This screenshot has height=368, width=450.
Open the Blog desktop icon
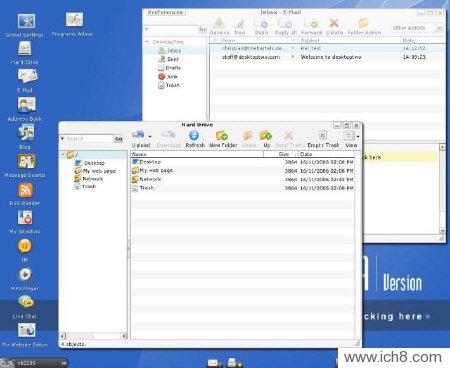point(25,137)
